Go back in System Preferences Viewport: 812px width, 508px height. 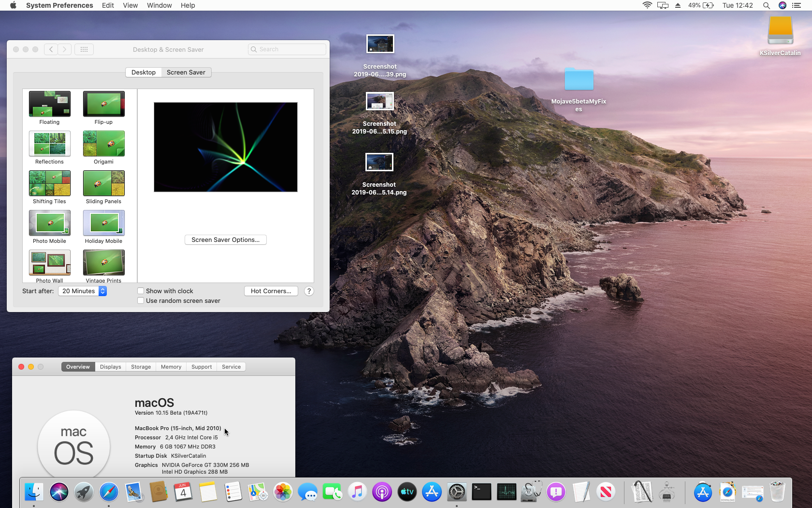(51, 49)
